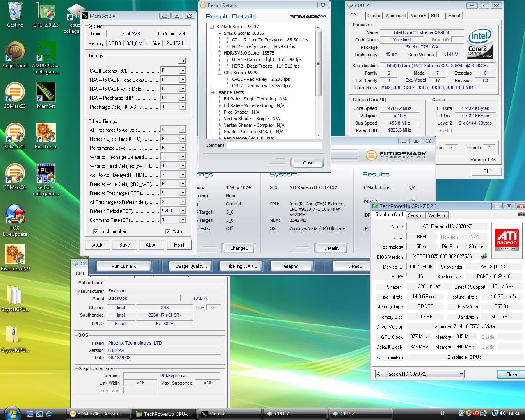
Task: Collapse the Feature Tests tree node
Action: [212, 92]
